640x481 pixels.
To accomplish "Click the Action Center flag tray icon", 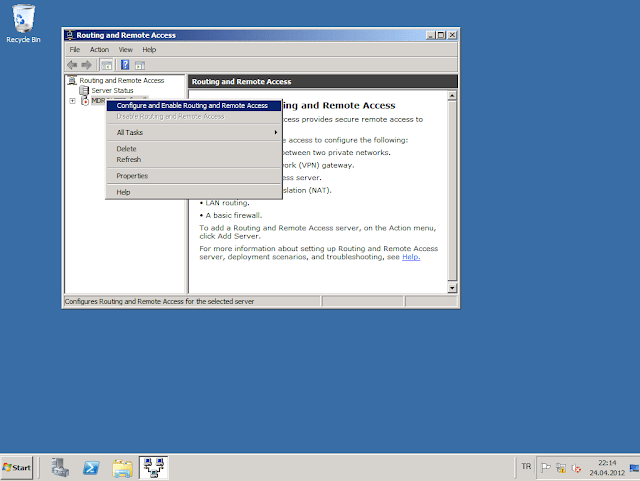I will [547, 467].
